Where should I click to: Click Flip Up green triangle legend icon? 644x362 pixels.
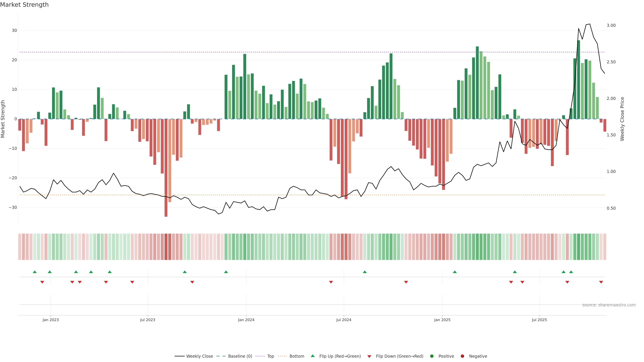click(x=312, y=356)
